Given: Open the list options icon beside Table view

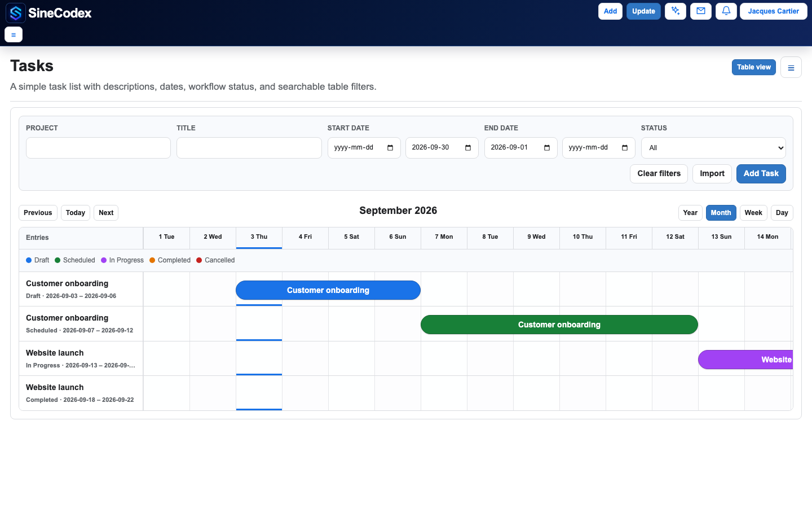Looking at the screenshot, I should (x=791, y=67).
